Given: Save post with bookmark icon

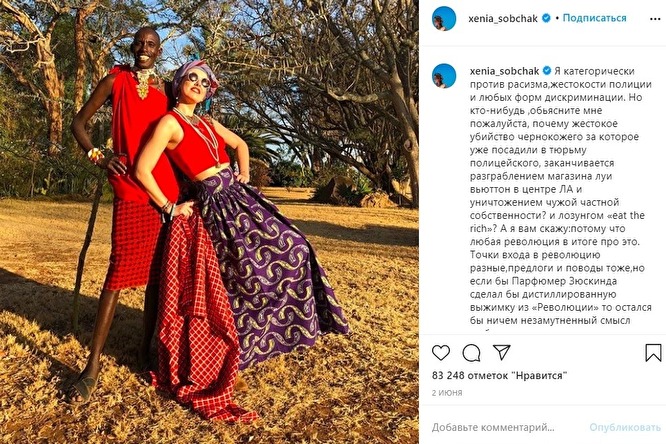Looking at the screenshot, I should (x=653, y=353).
